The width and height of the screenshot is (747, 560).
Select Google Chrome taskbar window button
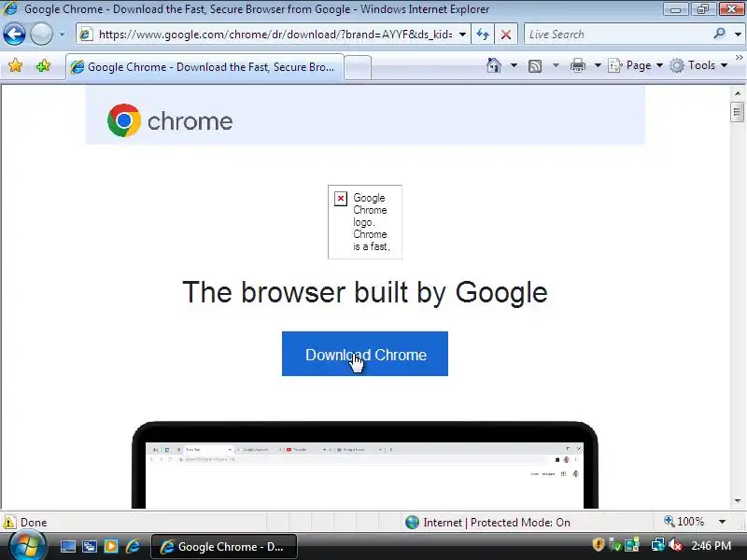click(224, 547)
